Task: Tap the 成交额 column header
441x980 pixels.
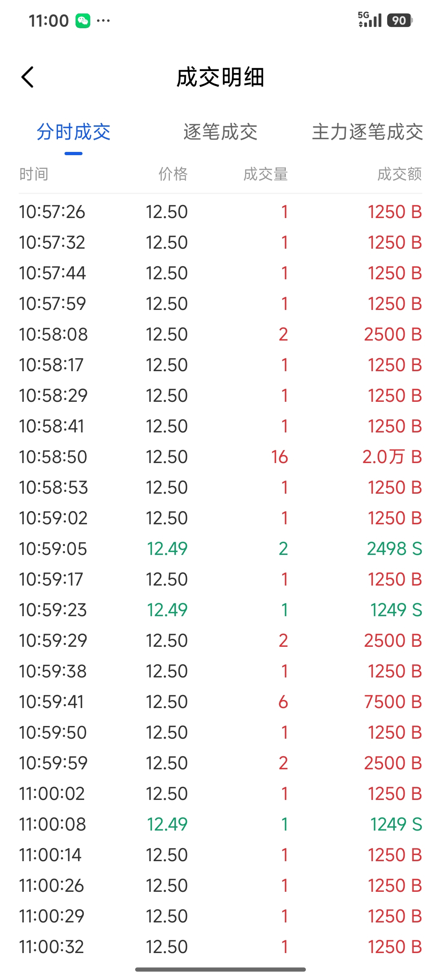Action: [x=400, y=174]
